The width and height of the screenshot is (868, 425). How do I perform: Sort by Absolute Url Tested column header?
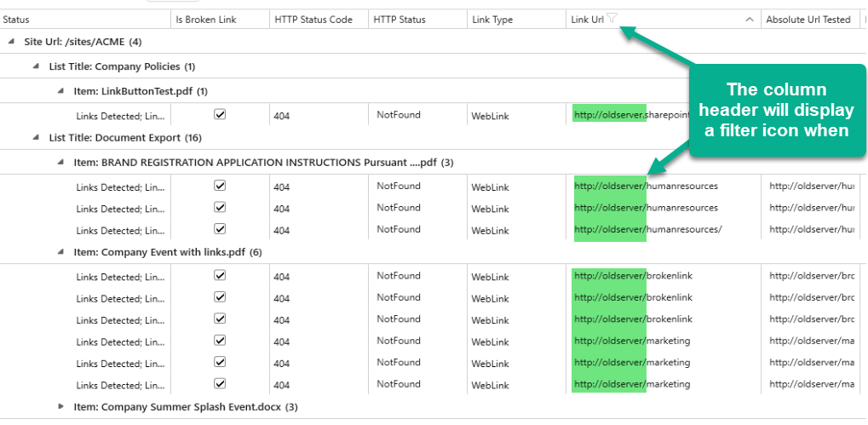808,20
